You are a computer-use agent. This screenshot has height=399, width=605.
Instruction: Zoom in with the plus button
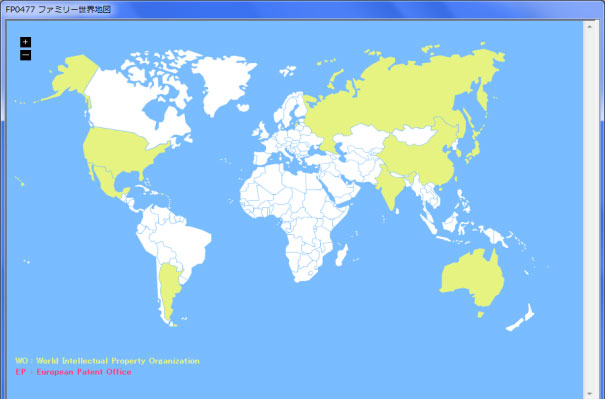point(25,42)
